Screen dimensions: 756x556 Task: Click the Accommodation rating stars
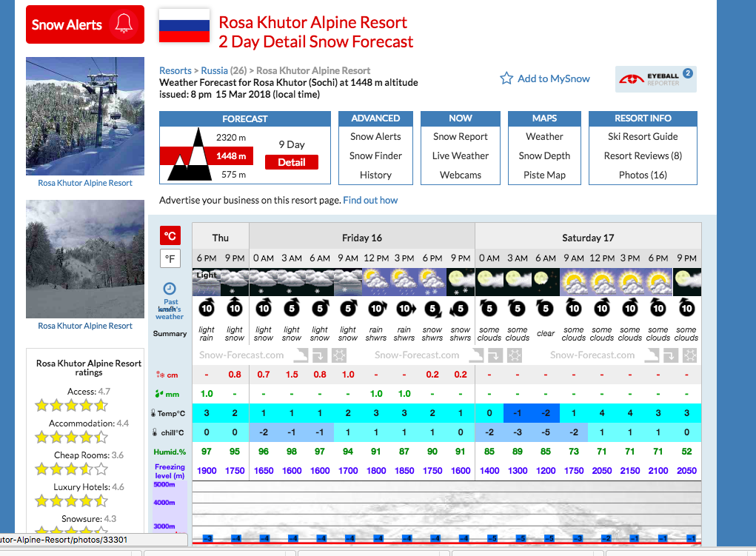(71, 438)
